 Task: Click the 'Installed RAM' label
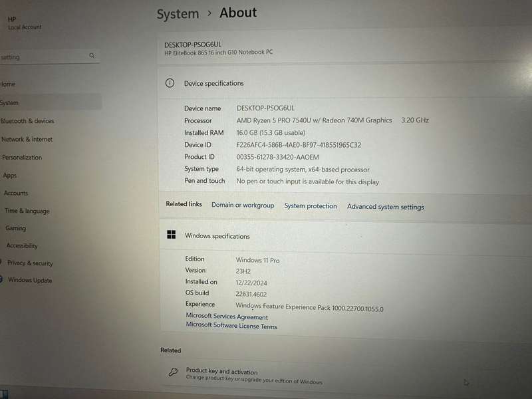click(204, 133)
